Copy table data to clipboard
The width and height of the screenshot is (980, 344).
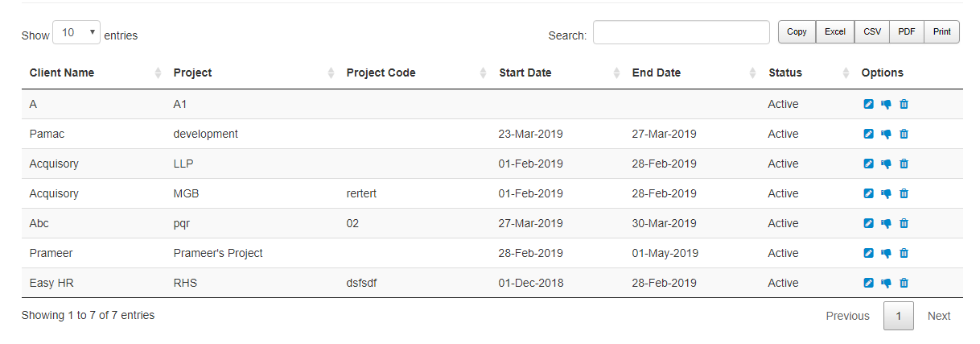[797, 31]
